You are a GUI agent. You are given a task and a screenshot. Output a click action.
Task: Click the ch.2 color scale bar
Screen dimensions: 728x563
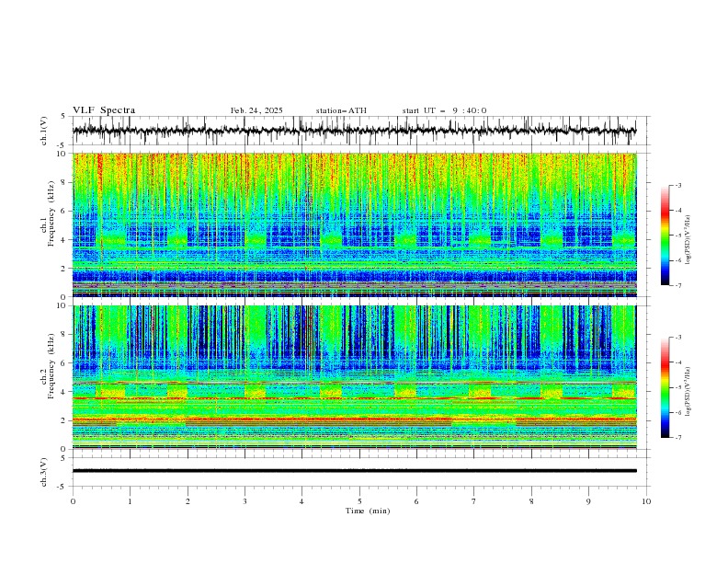665,387
